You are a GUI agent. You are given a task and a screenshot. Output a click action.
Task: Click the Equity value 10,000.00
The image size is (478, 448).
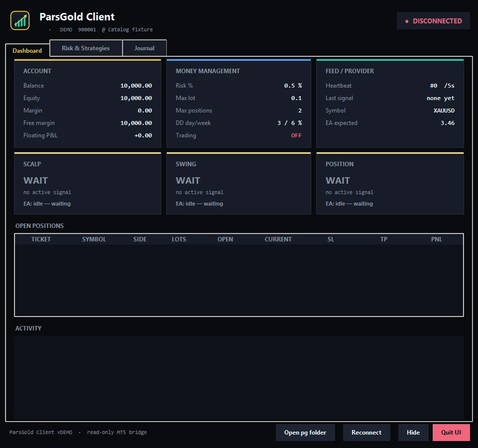click(136, 98)
